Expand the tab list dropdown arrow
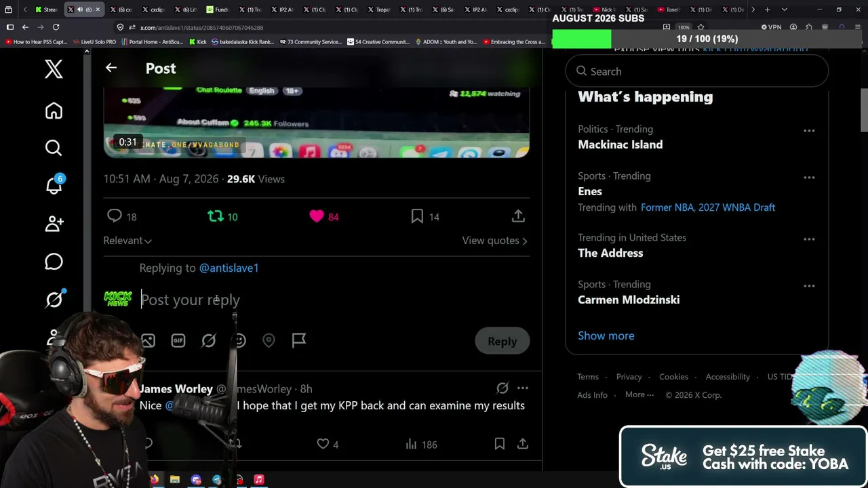This screenshot has width=868, height=488. (785, 9)
